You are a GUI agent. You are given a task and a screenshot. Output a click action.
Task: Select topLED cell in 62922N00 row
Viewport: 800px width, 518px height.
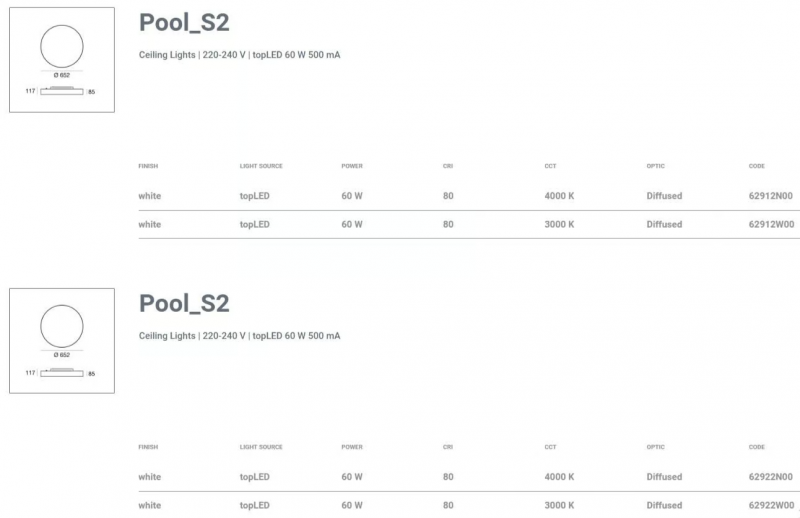pyautogui.click(x=255, y=477)
